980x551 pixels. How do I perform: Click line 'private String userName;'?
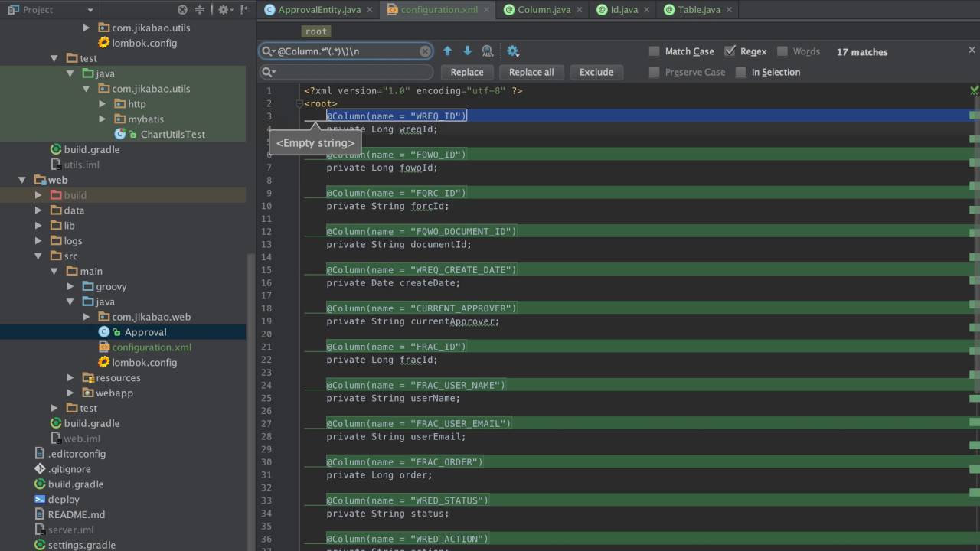[393, 398]
